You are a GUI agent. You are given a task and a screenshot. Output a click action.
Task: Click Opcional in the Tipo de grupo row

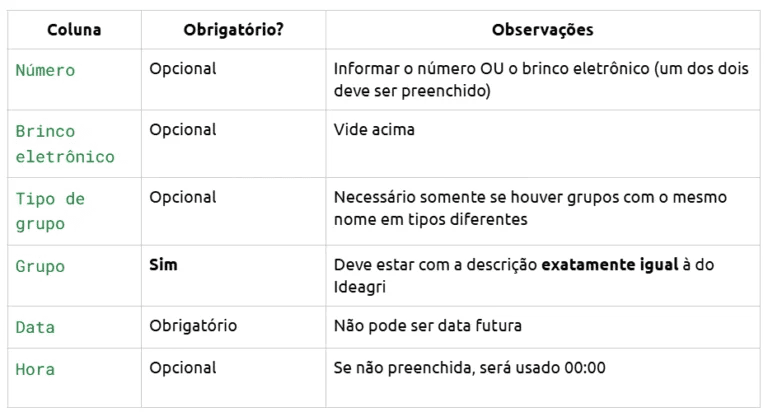(183, 197)
